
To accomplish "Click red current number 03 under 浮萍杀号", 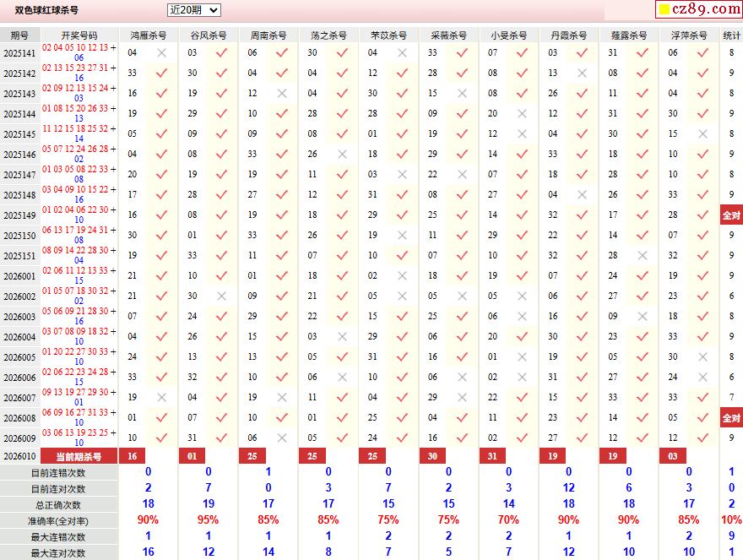I will click(672, 456).
